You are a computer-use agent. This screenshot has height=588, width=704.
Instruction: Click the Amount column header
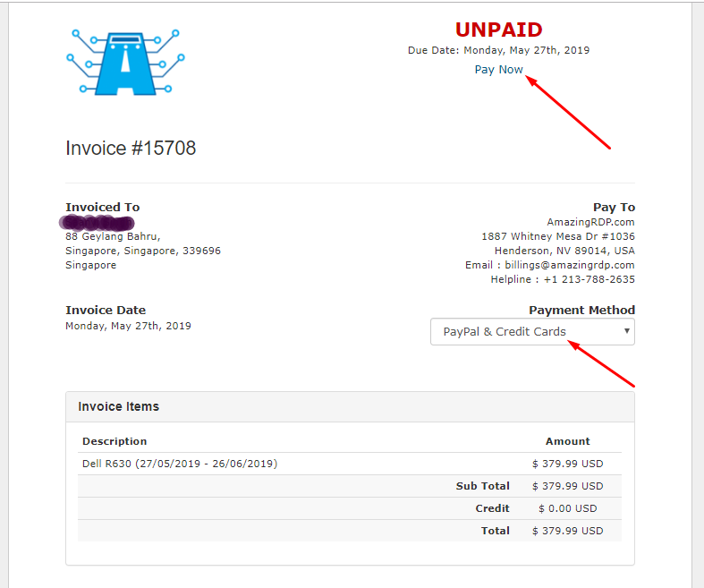567,441
